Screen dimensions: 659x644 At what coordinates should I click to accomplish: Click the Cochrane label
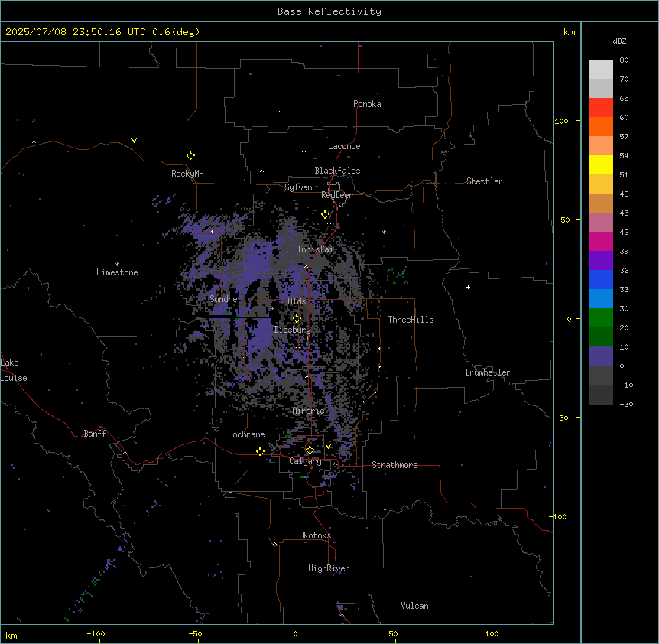(x=246, y=434)
